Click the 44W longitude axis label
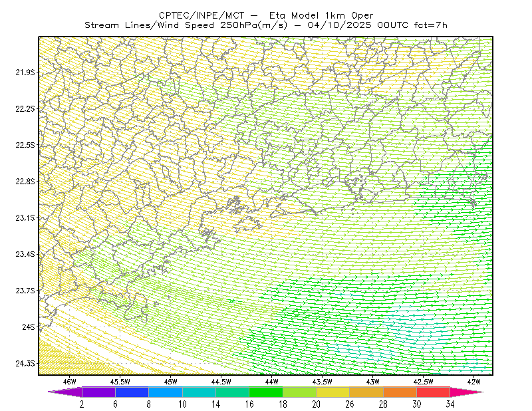This screenshot has height=411, width=532. pos(272,382)
